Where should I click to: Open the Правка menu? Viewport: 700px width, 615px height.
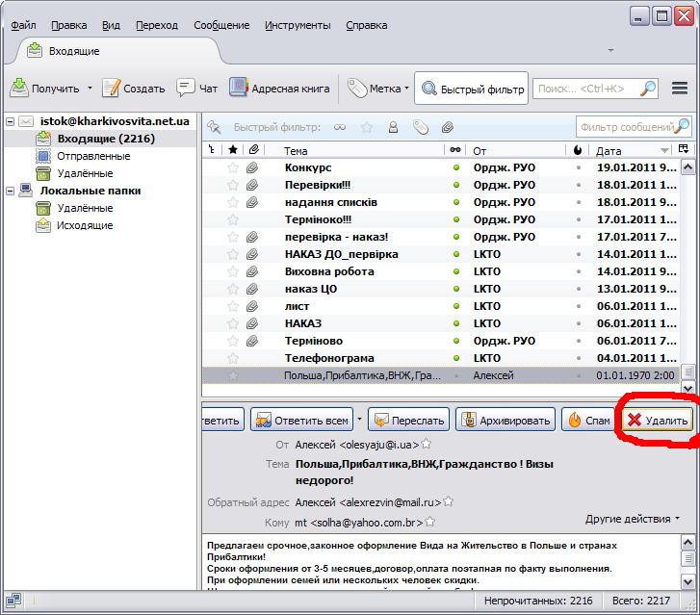[x=68, y=25]
